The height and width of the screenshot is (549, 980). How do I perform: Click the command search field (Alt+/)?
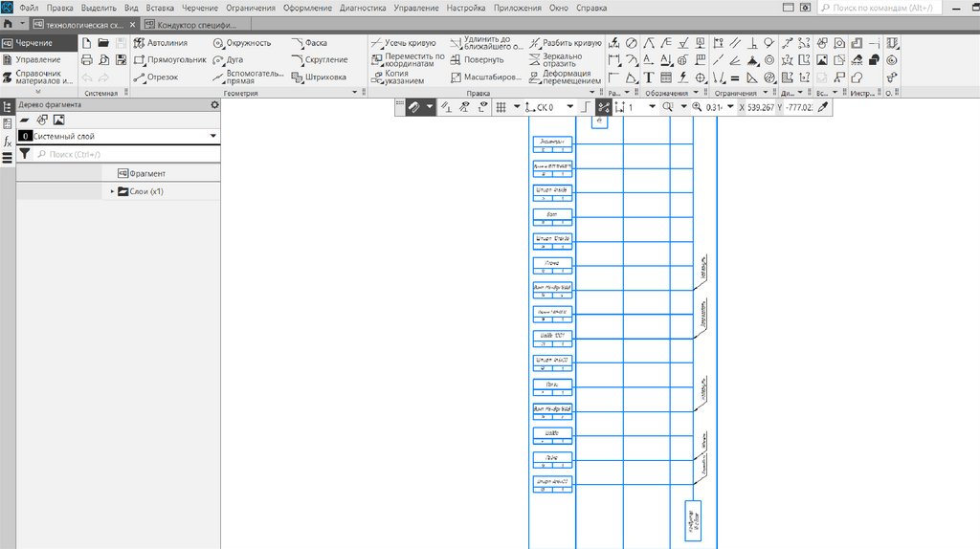coord(881,8)
